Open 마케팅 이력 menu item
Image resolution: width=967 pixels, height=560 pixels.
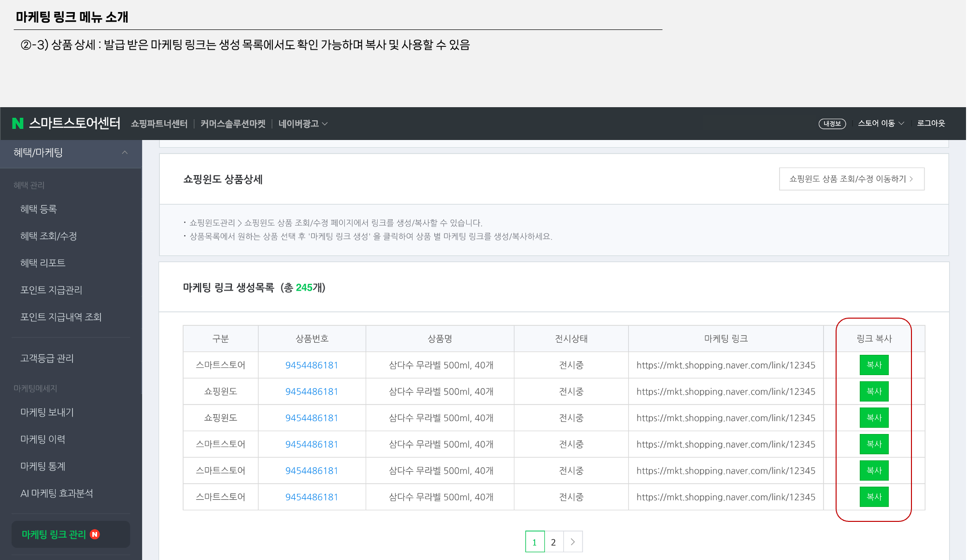[43, 439]
